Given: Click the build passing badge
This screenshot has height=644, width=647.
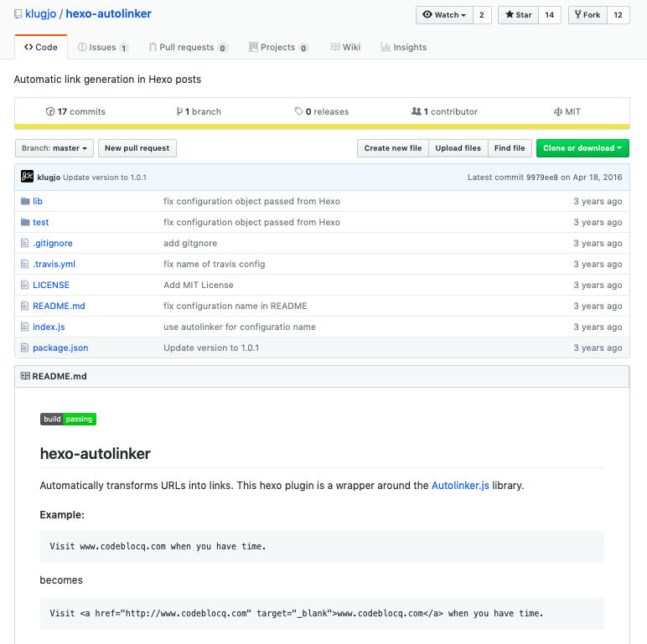Looking at the screenshot, I should tap(68, 420).
